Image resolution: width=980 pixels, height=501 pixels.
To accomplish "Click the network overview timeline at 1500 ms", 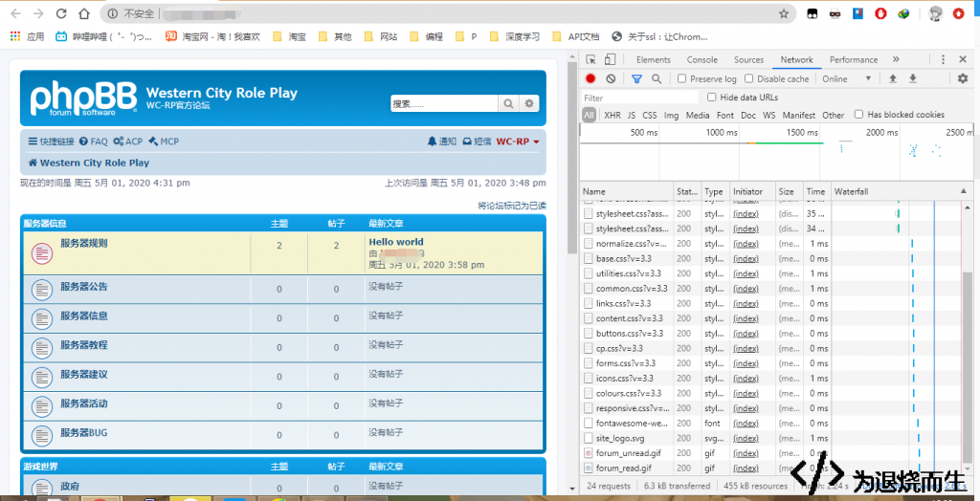I will tap(804, 133).
